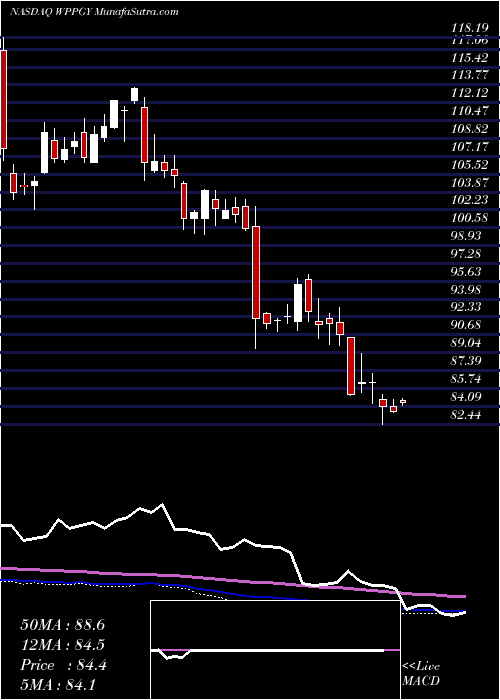Click the 50MA : 88.6 readout

point(62,625)
